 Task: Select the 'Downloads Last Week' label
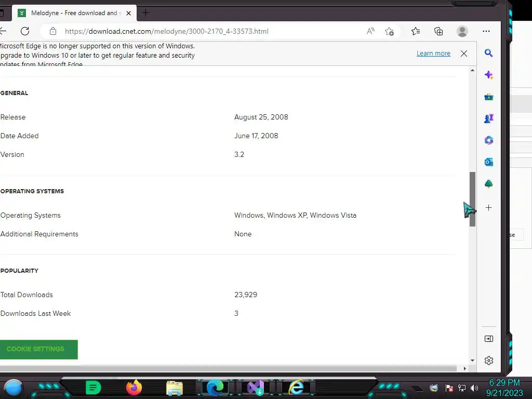click(36, 313)
